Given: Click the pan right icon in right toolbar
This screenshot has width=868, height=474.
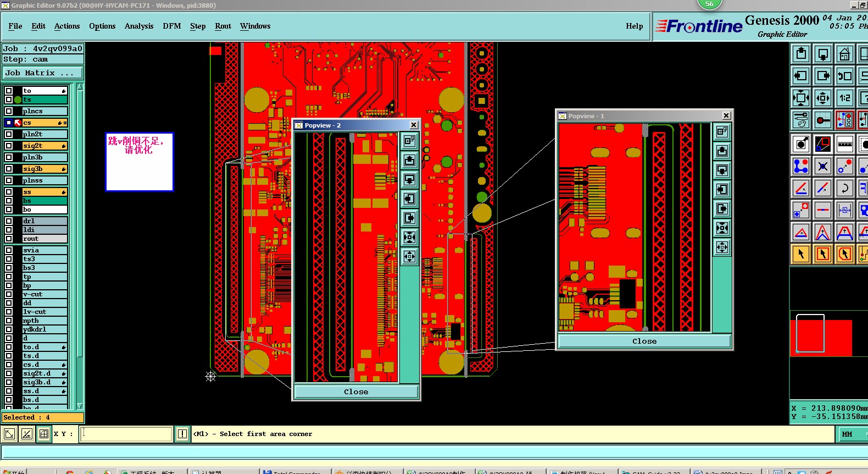Looking at the screenshot, I should pos(823,76).
